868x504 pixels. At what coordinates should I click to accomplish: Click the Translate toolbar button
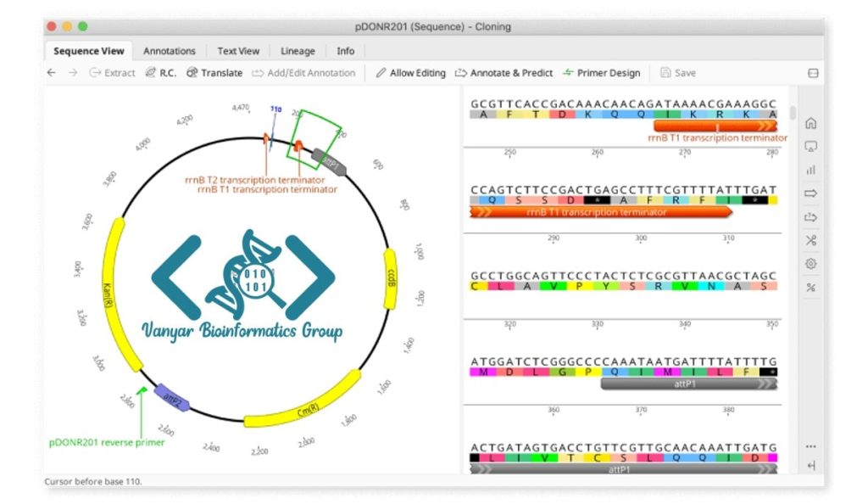pos(214,73)
